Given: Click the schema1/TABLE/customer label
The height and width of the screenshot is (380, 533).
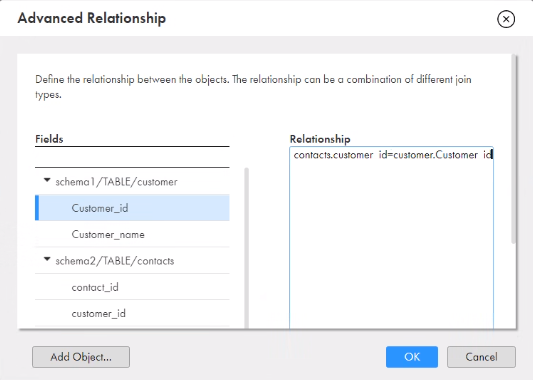Looking at the screenshot, I should coord(116,182).
